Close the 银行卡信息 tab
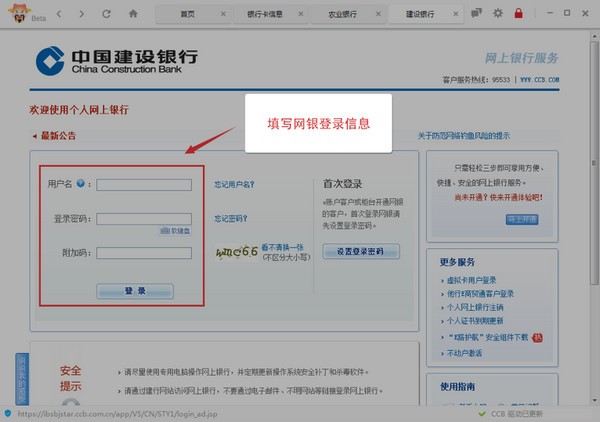The image size is (600, 422). coord(301,14)
